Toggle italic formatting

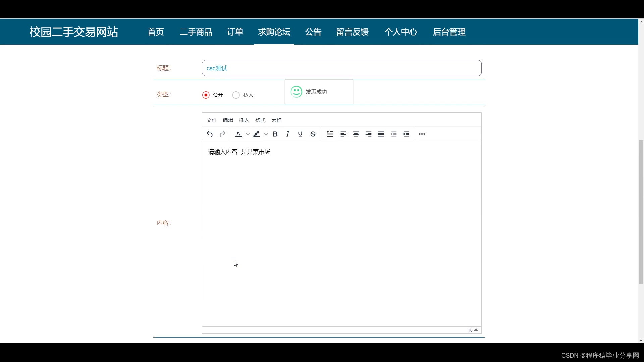click(287, 134)
